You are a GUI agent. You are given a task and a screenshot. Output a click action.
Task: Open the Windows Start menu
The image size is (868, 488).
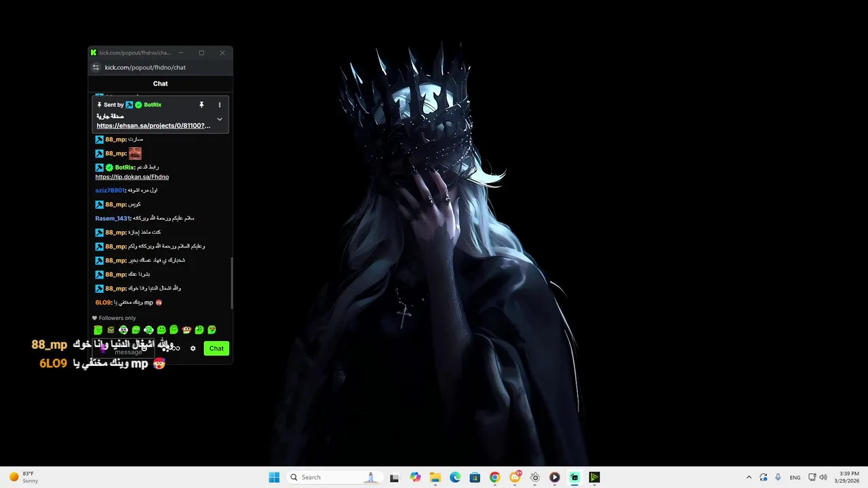(x=274, y=477)
